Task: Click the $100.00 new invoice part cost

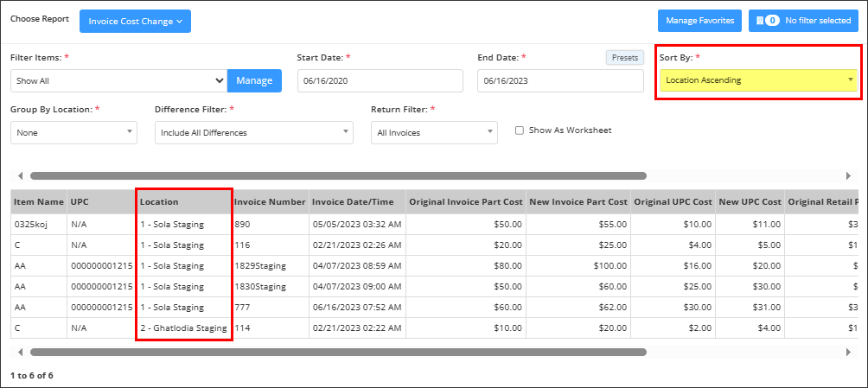Action: coord(611,265)
